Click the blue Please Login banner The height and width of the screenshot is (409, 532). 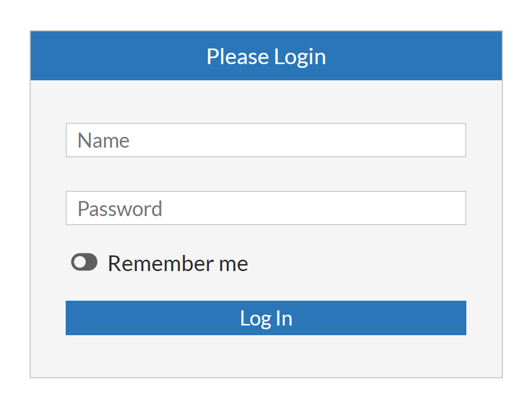point(266,56)
